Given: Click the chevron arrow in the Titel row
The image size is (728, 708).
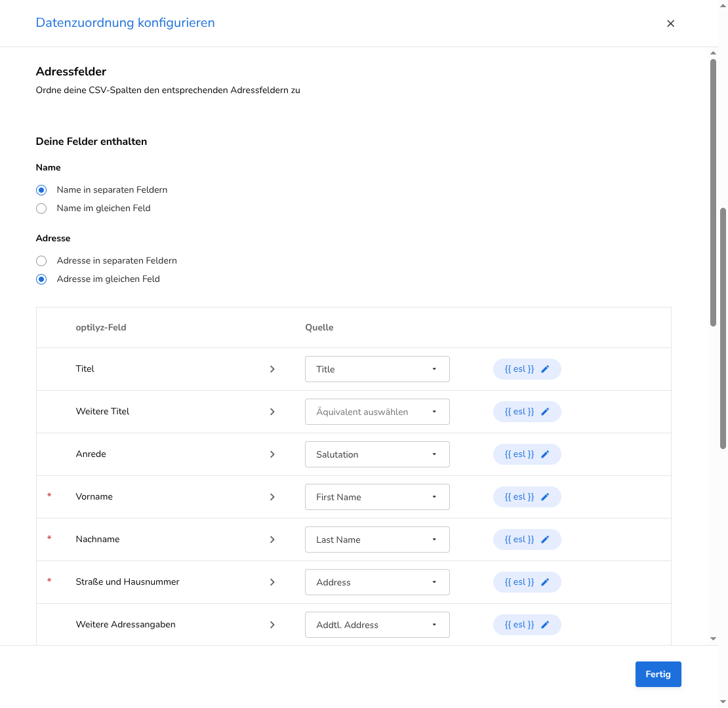Looking at the screenshot, I should [x=273, y=369].
